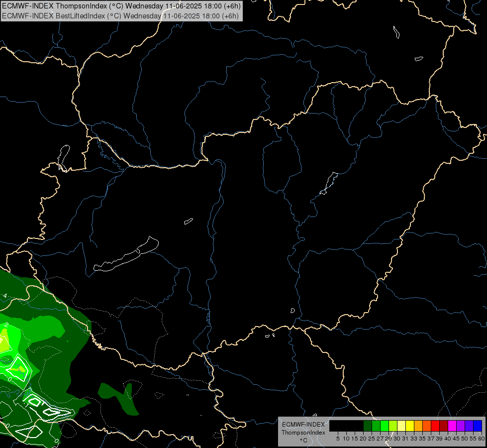Click the legend tick label '20'
The image size is (487, 448).
point(363,439)
